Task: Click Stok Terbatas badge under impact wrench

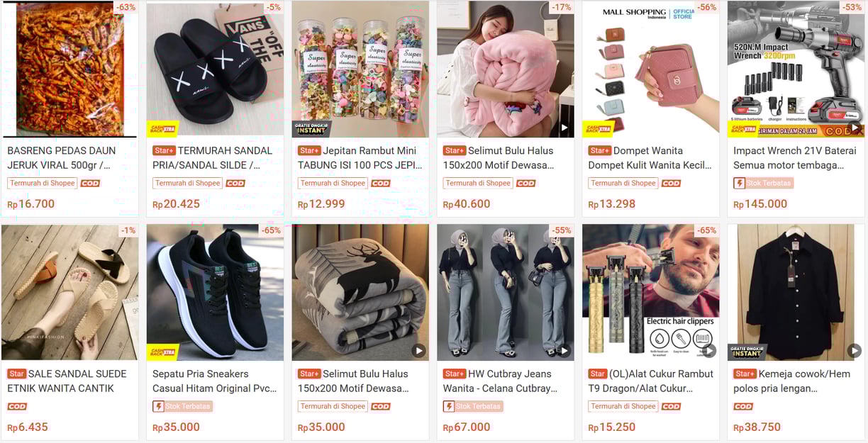Action: (763, 183)
